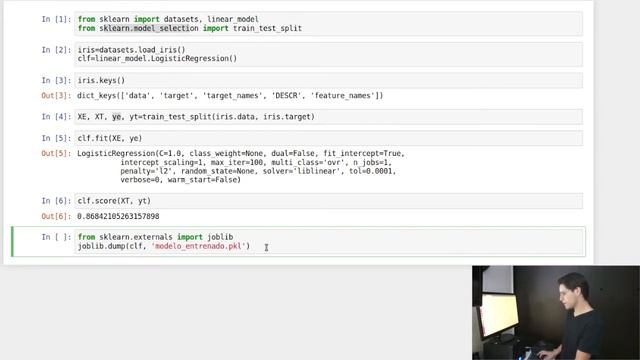This screenshot has width=640, height=360.
Task: Click the In [3]: prompt label
Action: coord(56,80)
